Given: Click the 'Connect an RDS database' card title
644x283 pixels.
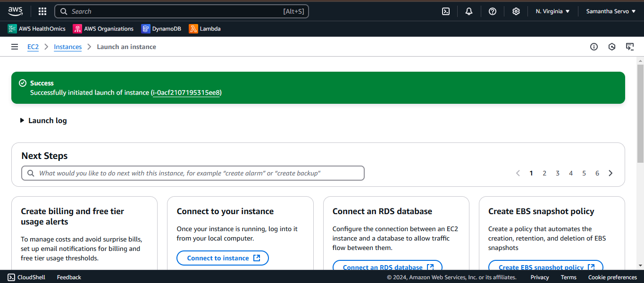Looking at the screenshot, I should point(382,211).
